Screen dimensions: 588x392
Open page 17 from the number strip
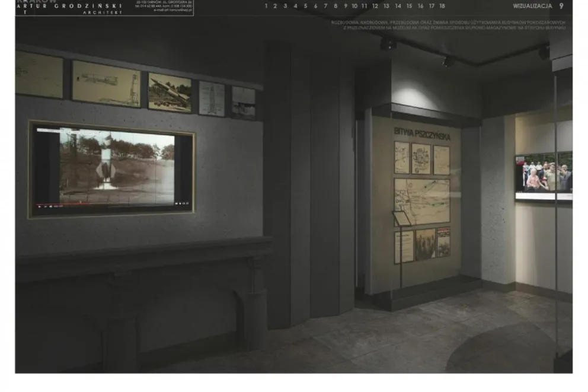tap(432, 6)
